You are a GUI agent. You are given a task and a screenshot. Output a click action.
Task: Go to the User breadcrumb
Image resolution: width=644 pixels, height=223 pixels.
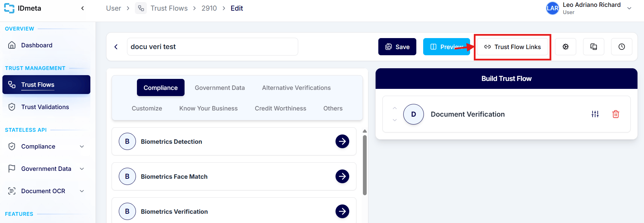(x=114, y=8)
